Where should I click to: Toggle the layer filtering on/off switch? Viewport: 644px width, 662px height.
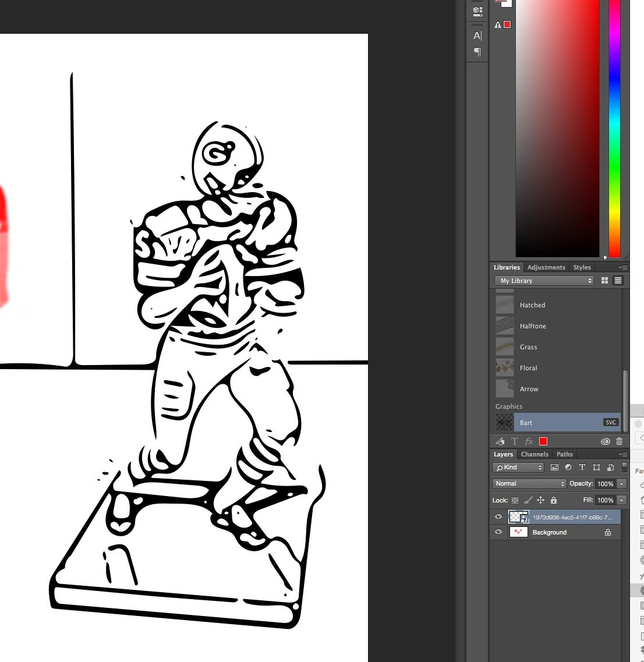pyautogui.click(x=625, y=468)
